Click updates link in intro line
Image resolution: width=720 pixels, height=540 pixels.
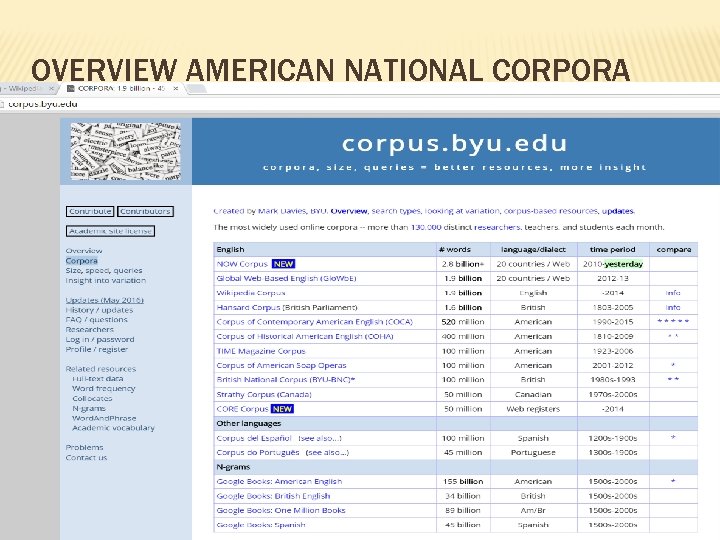[x=618, y=211]
